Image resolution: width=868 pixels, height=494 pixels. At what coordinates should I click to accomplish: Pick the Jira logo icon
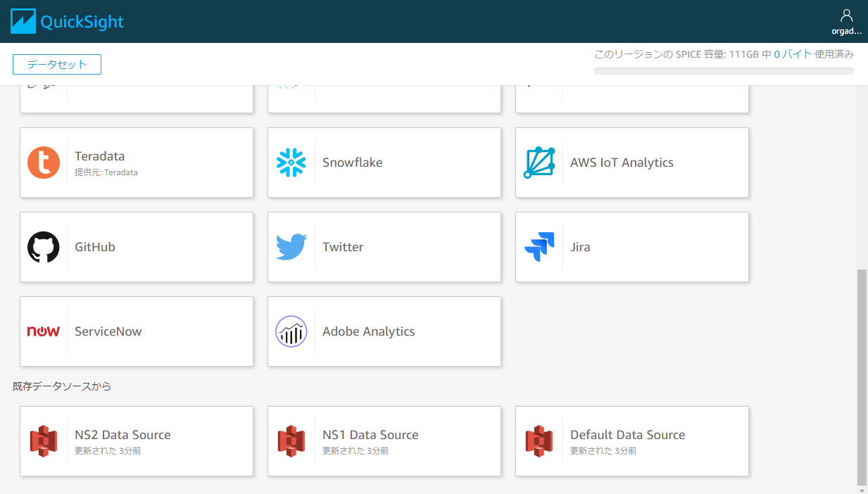point(539,247)
